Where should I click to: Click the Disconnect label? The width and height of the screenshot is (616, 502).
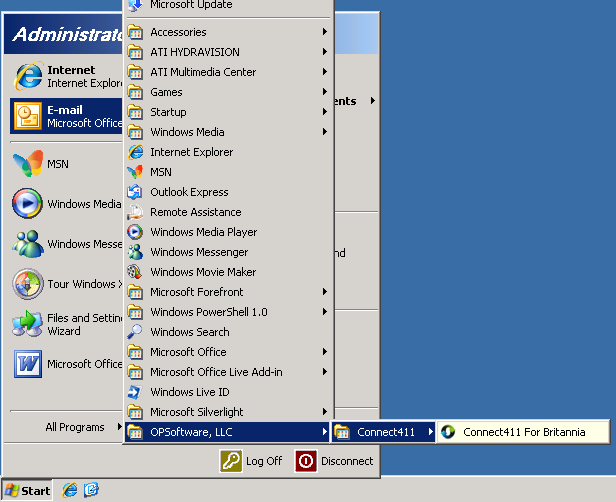click(x=347, y=461)
